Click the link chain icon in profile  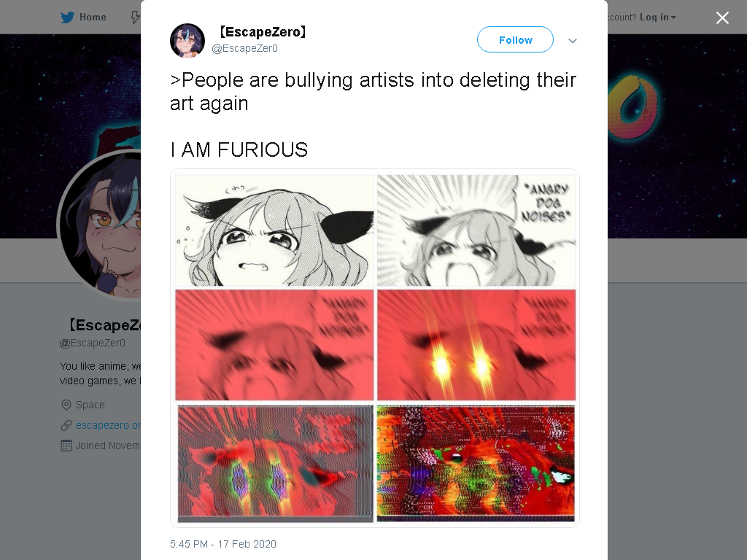click(66, 425)
